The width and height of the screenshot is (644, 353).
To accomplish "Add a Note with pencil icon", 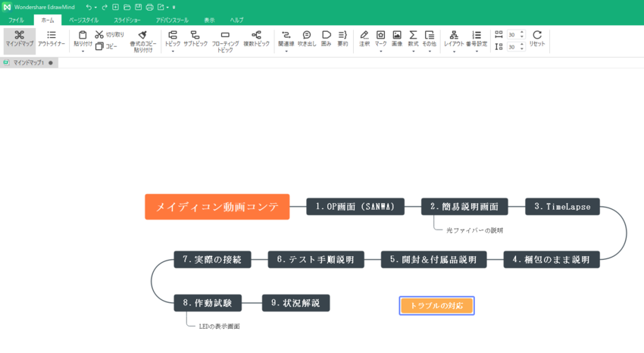I will tap(364, 38).
